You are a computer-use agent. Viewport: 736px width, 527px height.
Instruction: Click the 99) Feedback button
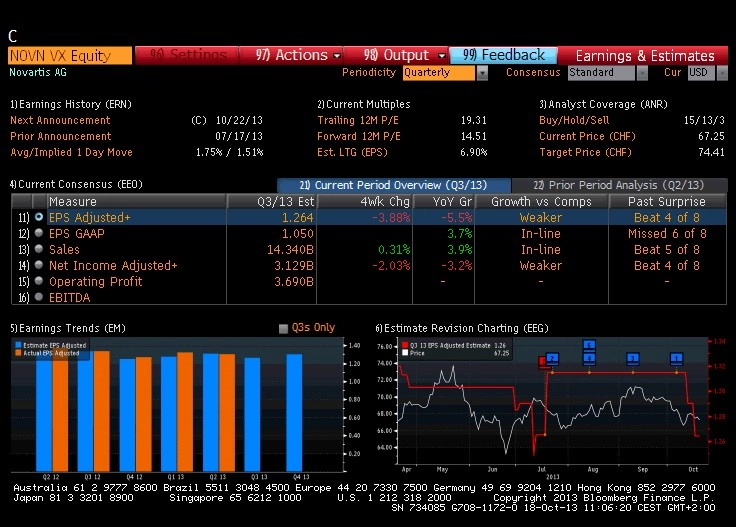[x=503, y=55]
